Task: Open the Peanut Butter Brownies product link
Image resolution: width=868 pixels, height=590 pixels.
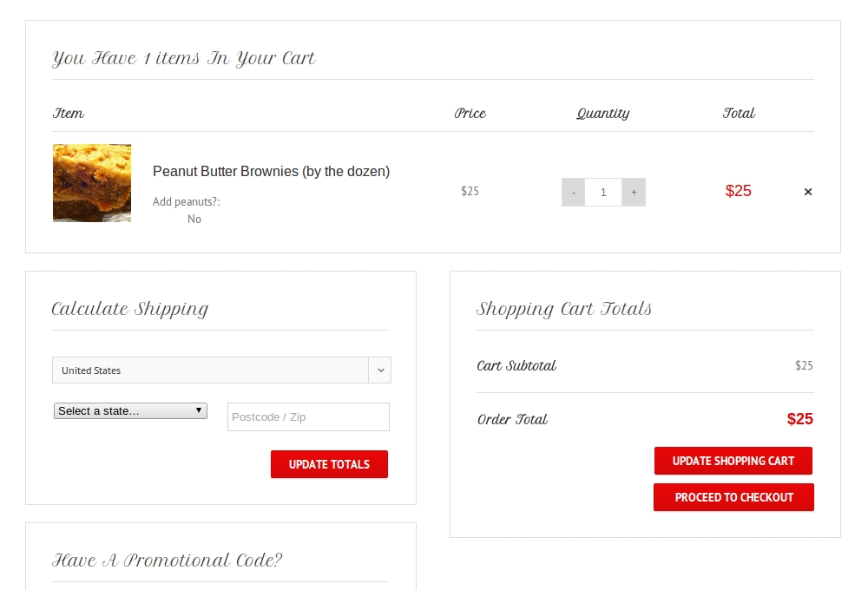Action: pos(271,172)
